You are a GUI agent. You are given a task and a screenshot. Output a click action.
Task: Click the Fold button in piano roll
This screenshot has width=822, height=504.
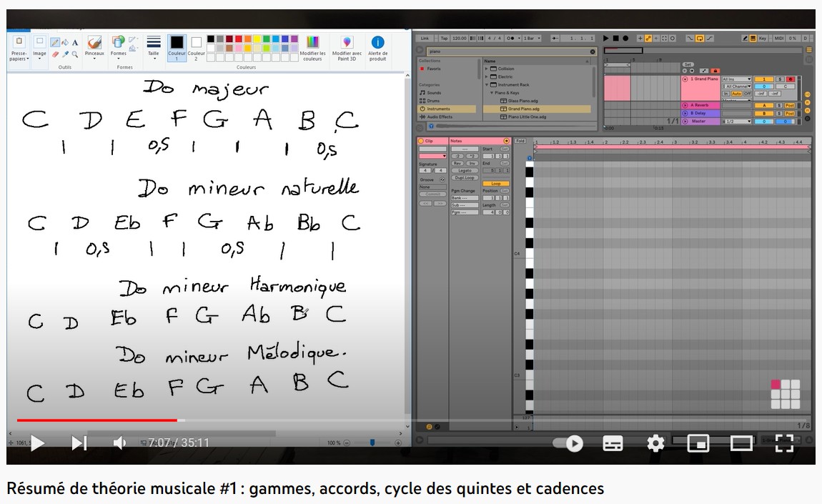(x=520, y=141)
